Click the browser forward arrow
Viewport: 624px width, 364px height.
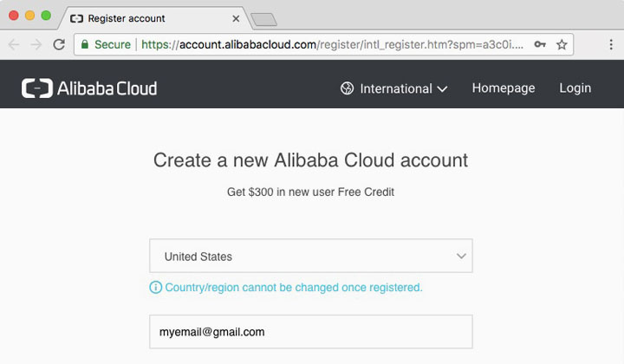[36, 44]
